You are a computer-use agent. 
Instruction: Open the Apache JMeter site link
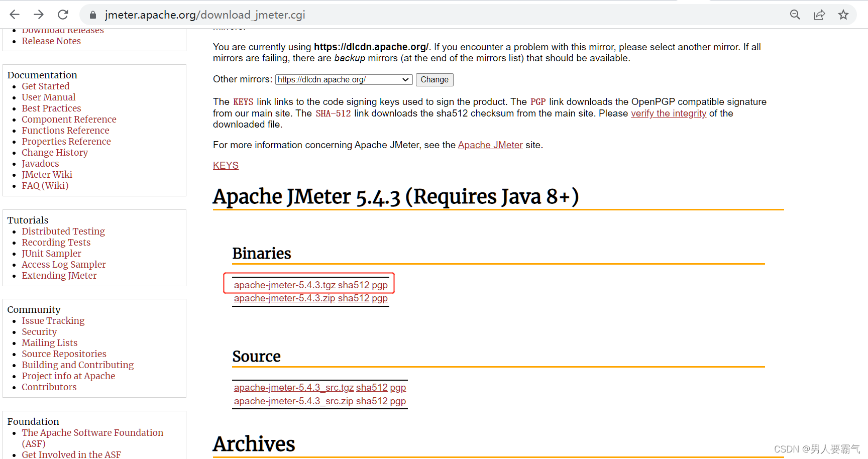[490, 145]
